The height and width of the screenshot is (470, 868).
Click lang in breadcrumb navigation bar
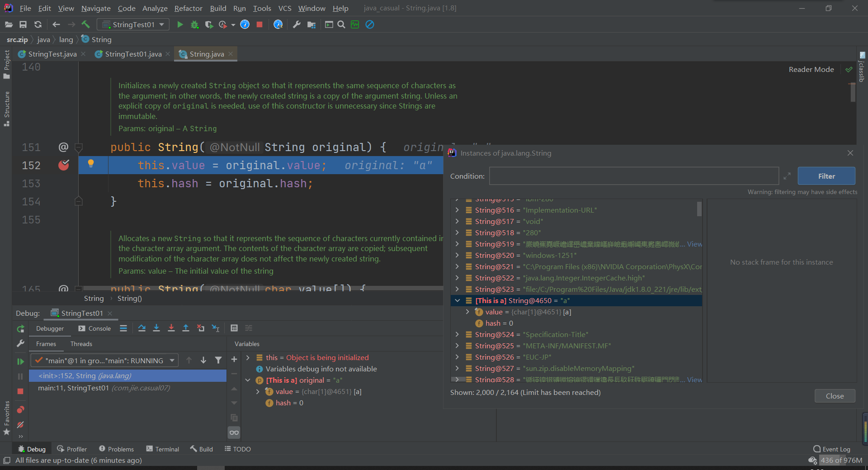(66, 39)
